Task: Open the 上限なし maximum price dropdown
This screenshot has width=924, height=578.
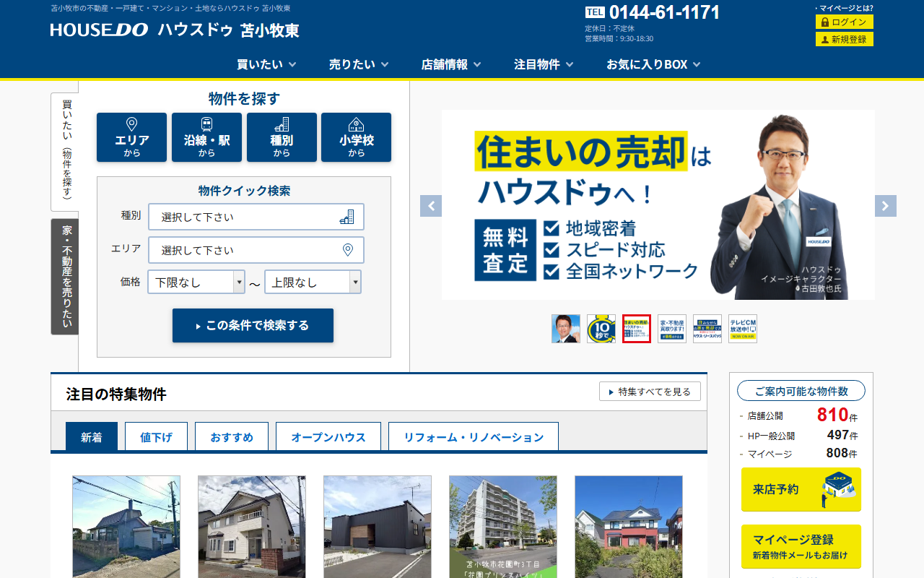Action: tap(313, 282)
